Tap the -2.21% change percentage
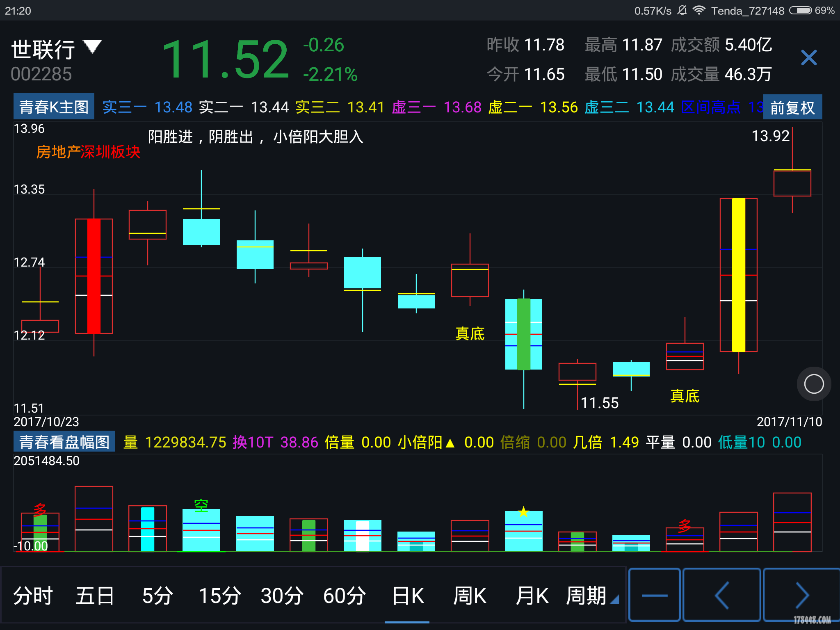 pyautogui.click(x=330, y=75)
